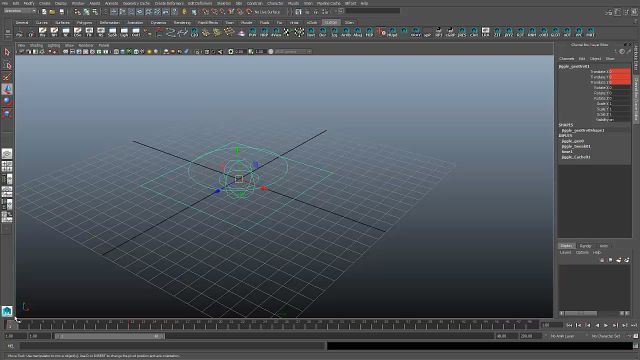This screenshot has width=640, height=360.
Task: Click the MKT shelf icon
Action: (x=591, y=32)
